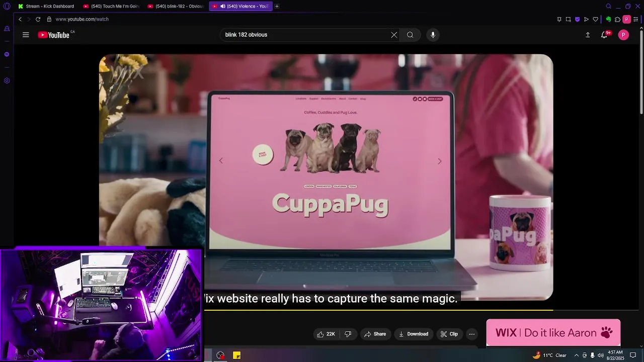Reload the current page
This screenshot has width=644, height=362.
pyautogui.click(x=38, y=19)
